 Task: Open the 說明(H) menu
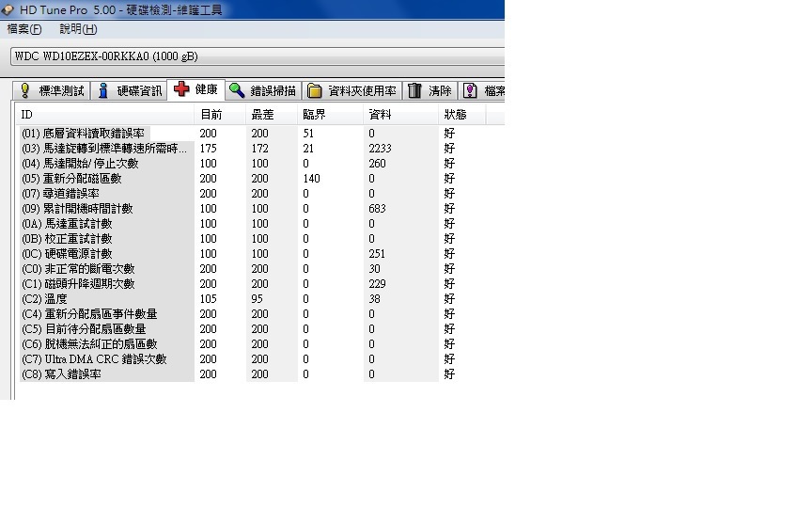(78, 29)
